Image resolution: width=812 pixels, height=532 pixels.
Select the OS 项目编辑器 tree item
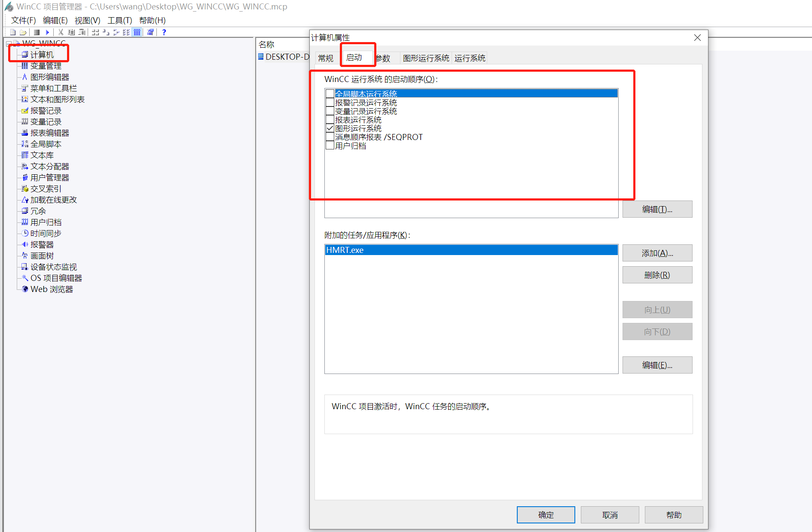coord(56,278)
